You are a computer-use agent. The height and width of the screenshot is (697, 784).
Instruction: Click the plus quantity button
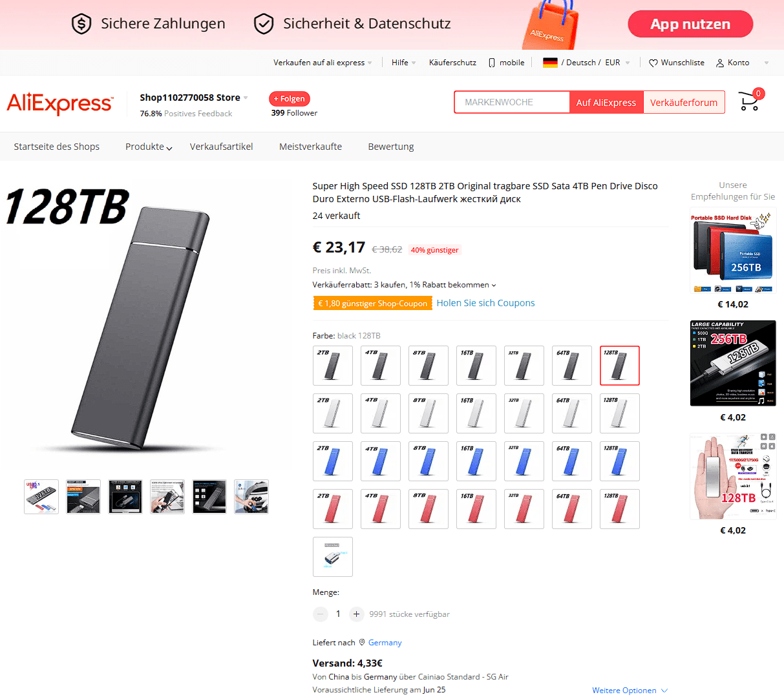tap(356, 614)
